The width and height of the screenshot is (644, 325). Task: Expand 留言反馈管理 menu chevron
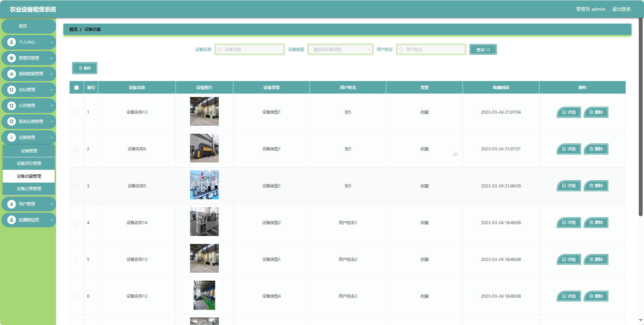point(52,122)
